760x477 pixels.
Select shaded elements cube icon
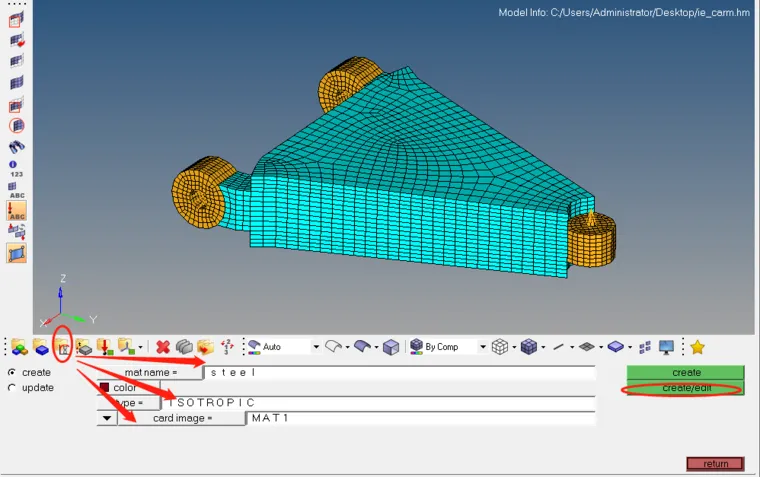528,347
